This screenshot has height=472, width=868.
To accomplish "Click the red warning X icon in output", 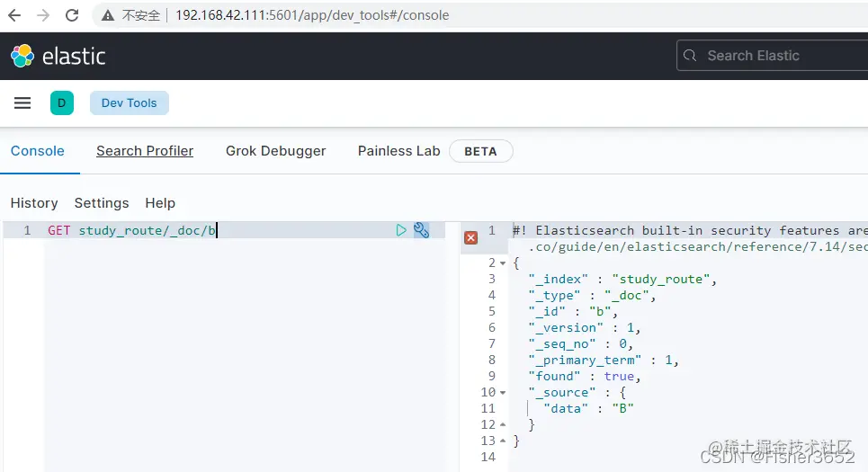I will [x=471, y=238].
